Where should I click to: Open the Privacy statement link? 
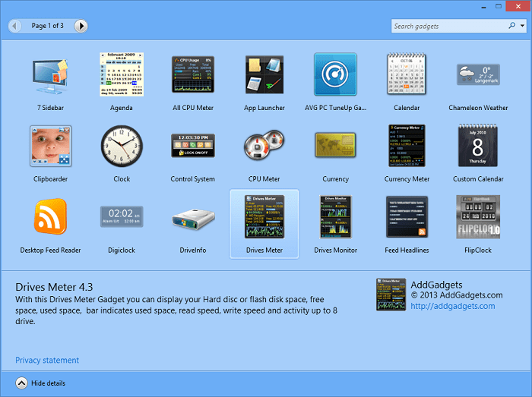click(47, 360)
